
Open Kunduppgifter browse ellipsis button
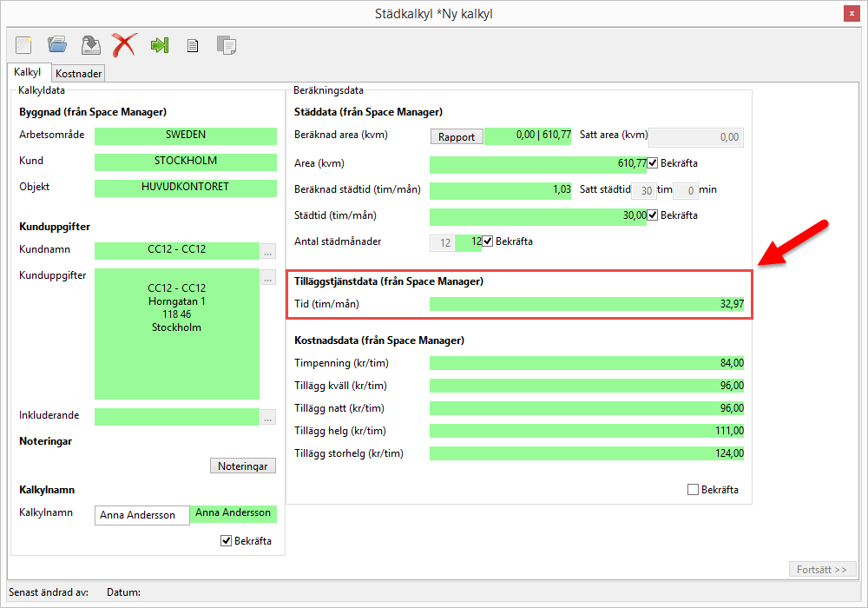pyautogui.click(x=268, y=279)
